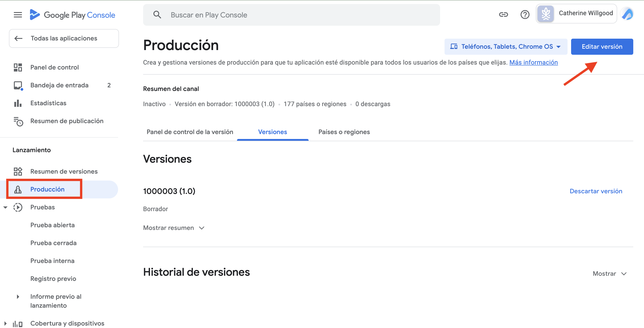Click the Borrador status text
644x328 pixels.
(x=155, y=209)
